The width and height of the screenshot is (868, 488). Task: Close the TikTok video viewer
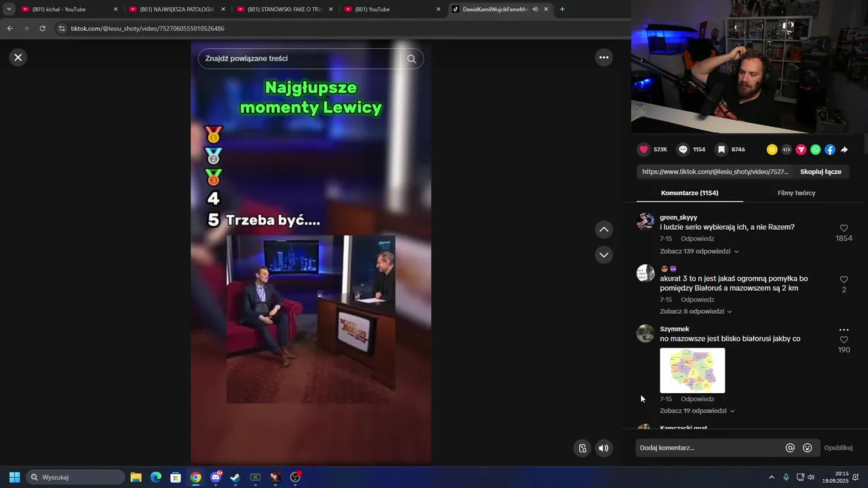18,58
